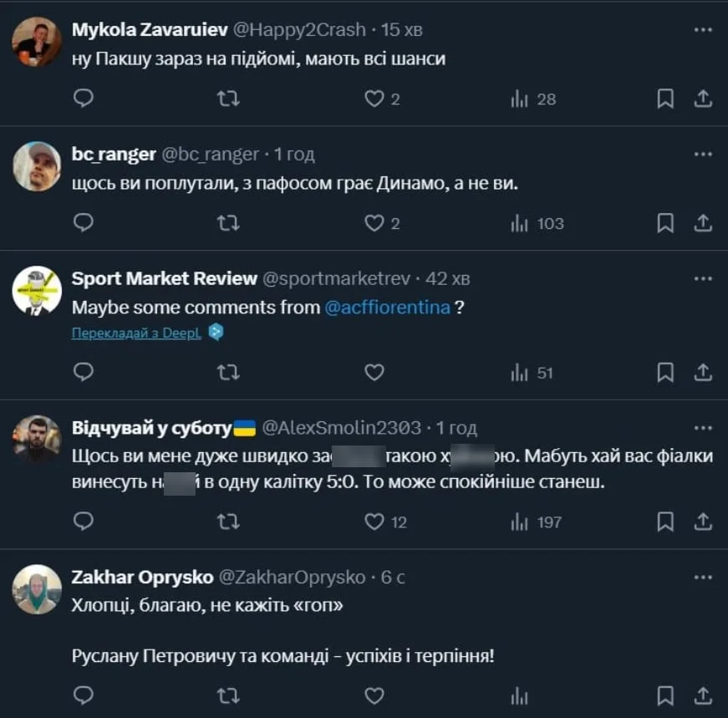
Task: Open Zakhar Oprysko's avatar picture
Action: 37,589
